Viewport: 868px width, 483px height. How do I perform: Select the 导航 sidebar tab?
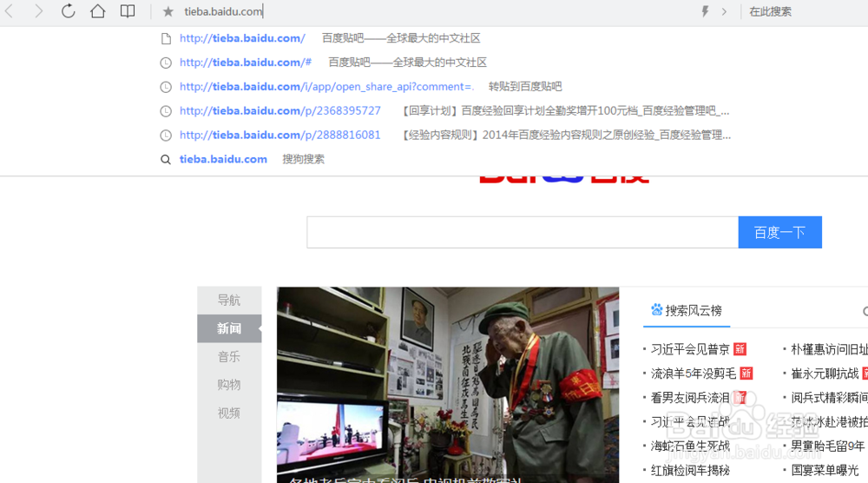point(229,301)
